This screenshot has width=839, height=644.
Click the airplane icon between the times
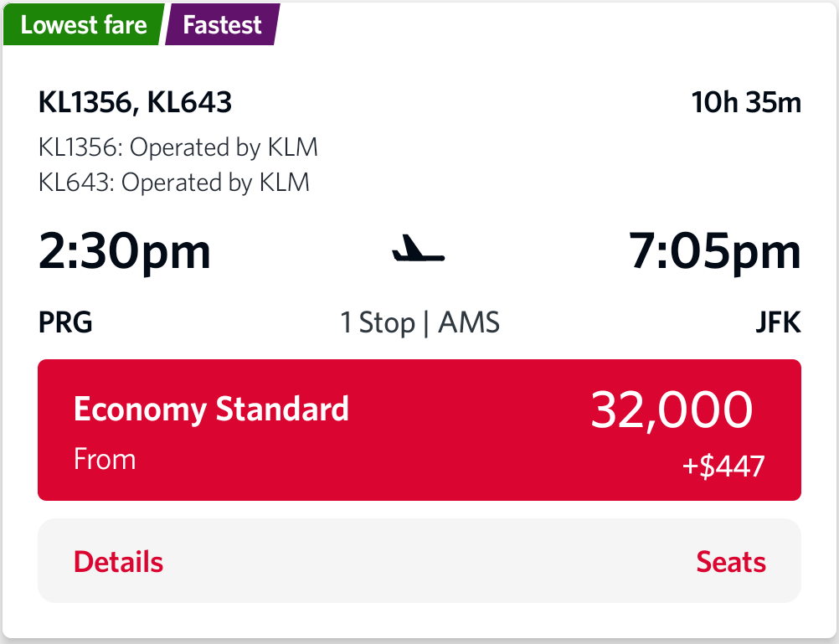pyautogui.click(x=419, y=250)
